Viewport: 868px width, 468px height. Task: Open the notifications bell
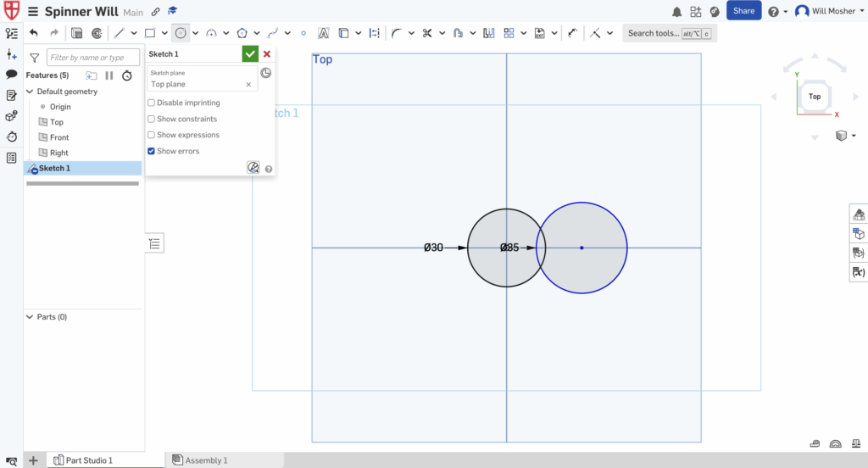[676, 11]
